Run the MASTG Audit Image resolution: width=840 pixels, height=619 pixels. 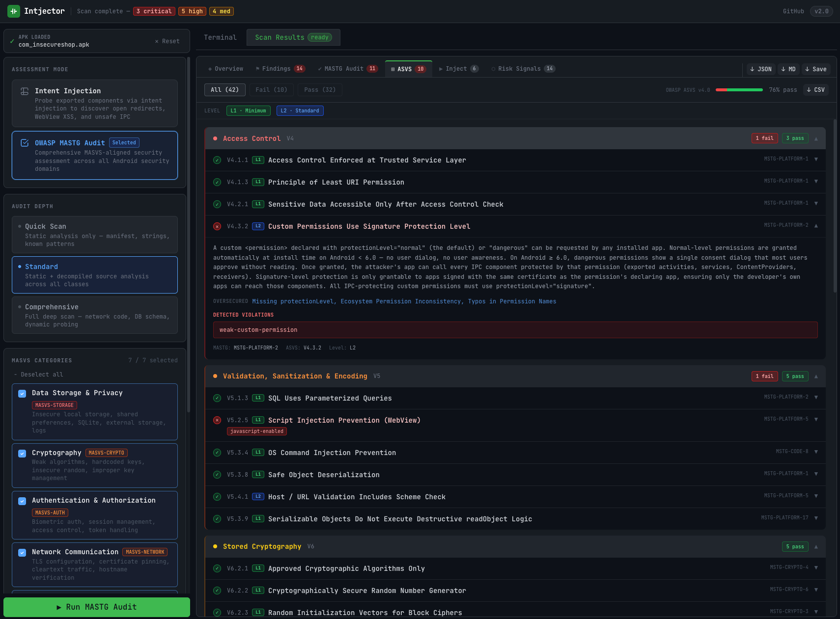coord(97,607)
